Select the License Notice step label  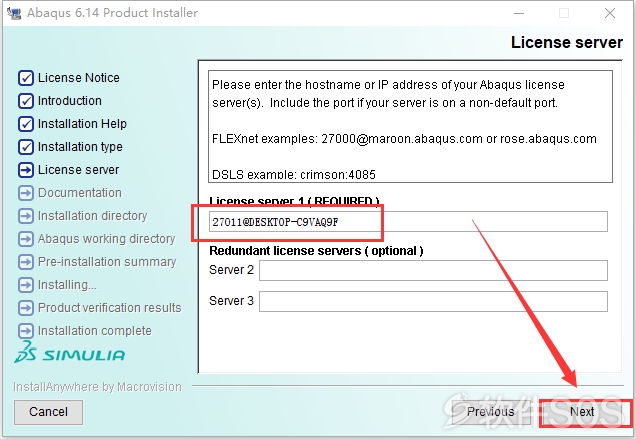pyautogui.click(x=79, y=77)
